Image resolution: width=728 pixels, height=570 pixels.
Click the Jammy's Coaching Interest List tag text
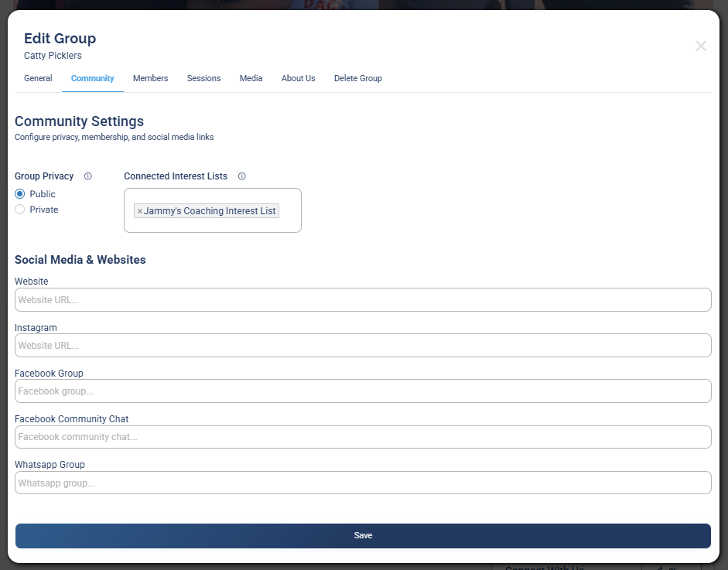click(x=210, y=210)
